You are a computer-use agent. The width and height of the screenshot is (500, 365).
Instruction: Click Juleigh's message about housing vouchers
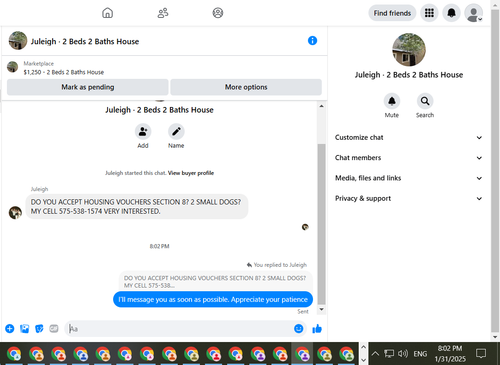click(x=137, y=207)
